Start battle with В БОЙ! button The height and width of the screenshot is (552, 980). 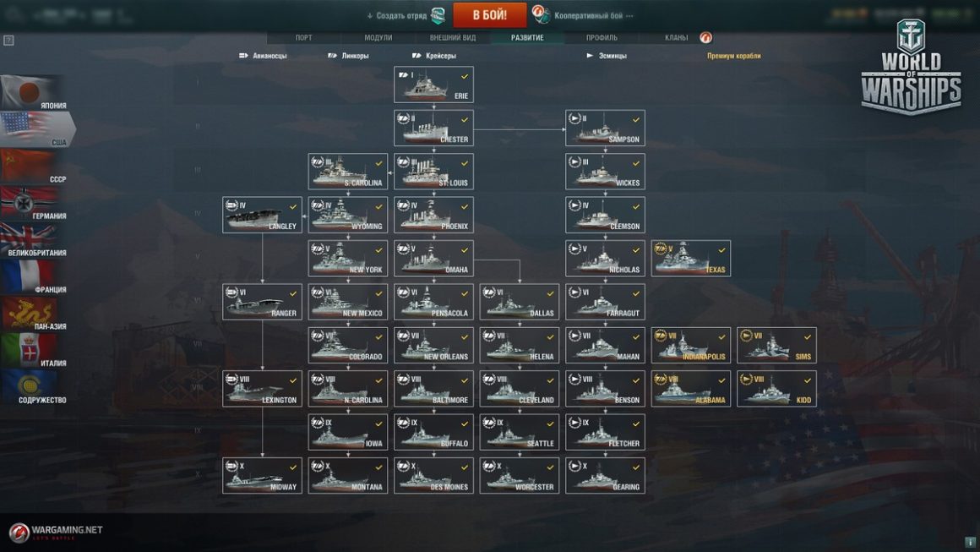coord(489,15)
